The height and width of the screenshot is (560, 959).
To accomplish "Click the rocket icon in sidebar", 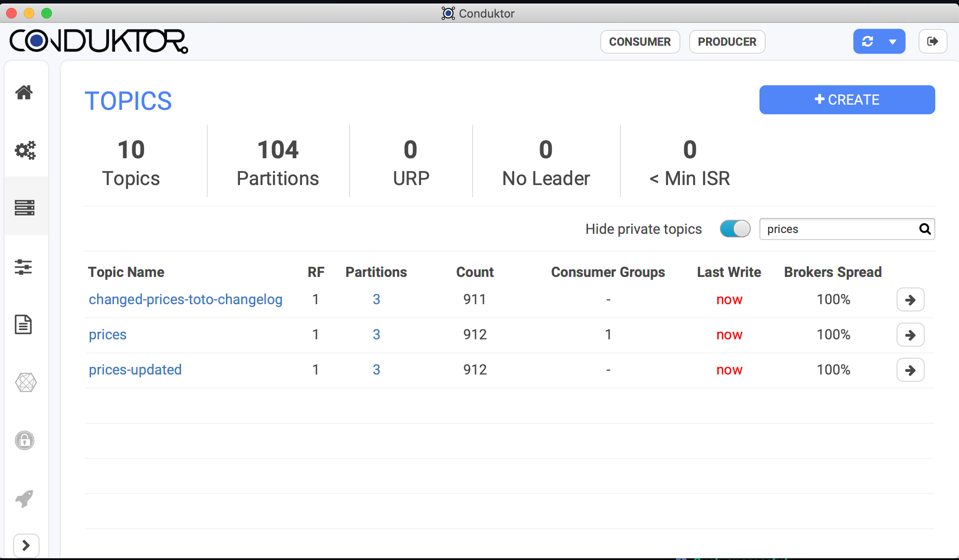I will (25, 498).
